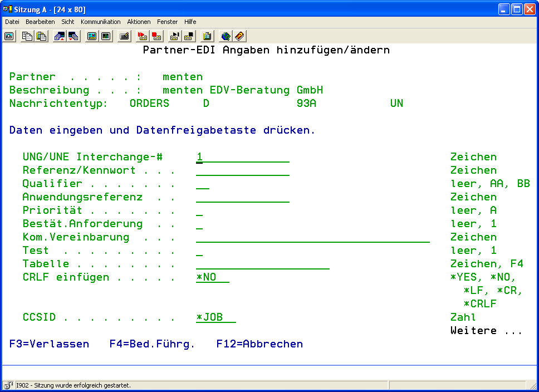Click the Print Screen toolbar icon

coord(9,36)
